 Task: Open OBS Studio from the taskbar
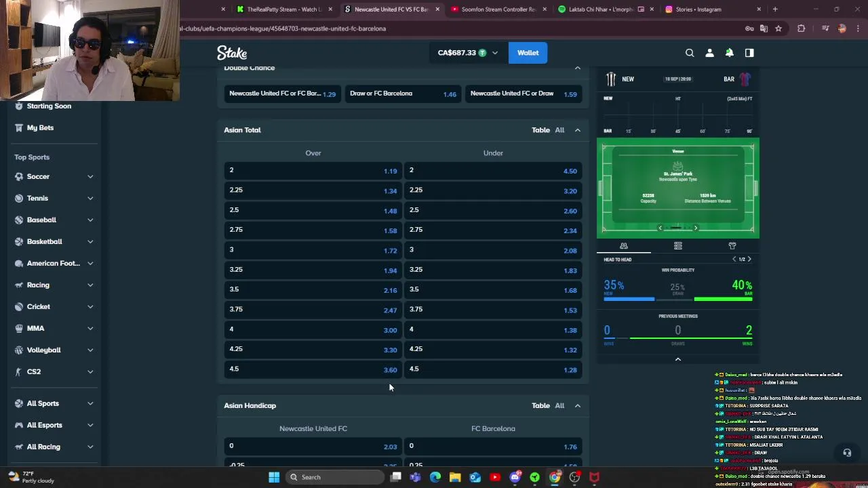coord(574,477)
